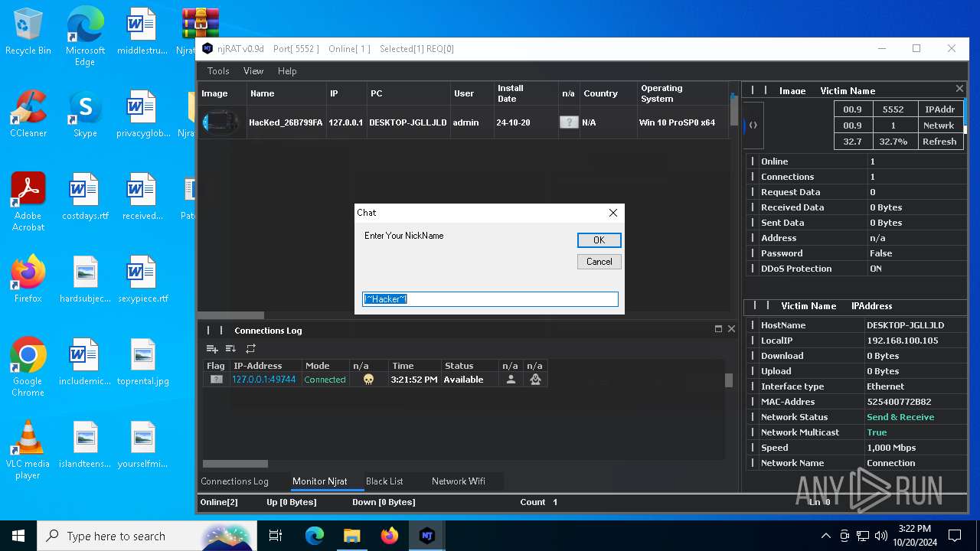Image resolution: width=980 pixels, height=551 pixels.
Task: Click the IPAddr cell in stats grid
Action: tap(939, 109)
